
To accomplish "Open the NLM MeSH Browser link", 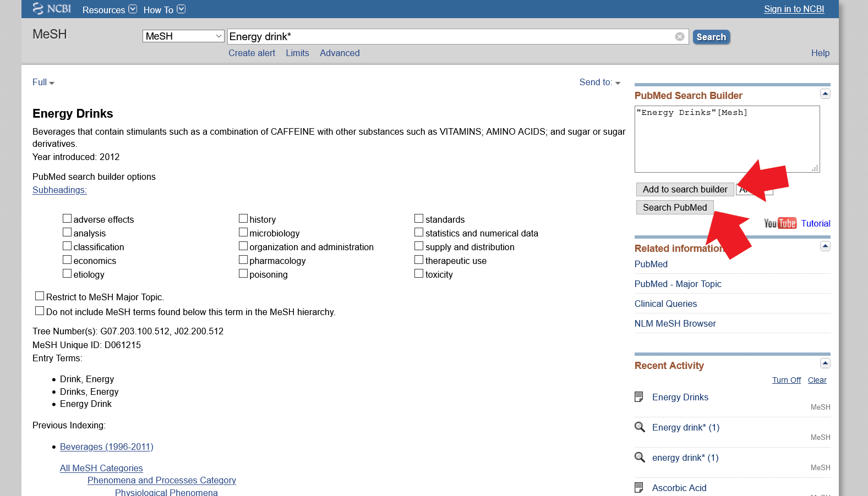I will pyautogui.click(x=675, y=323).
